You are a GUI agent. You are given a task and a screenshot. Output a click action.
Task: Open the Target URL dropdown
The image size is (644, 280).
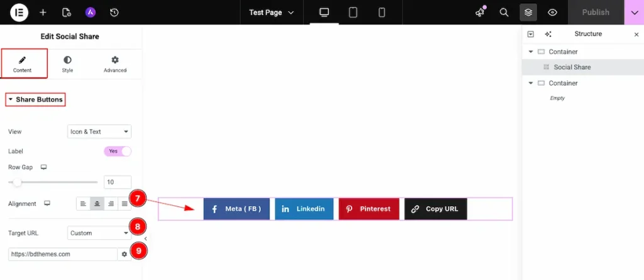pyautogui.click(x=99, y=233)
